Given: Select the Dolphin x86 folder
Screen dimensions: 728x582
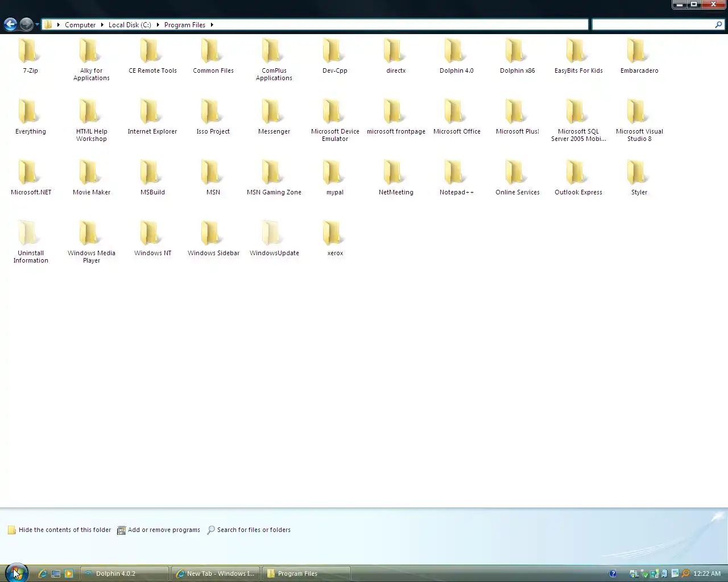Looking at the screenshot, I should pyautogui.click(x=518, y=56).
